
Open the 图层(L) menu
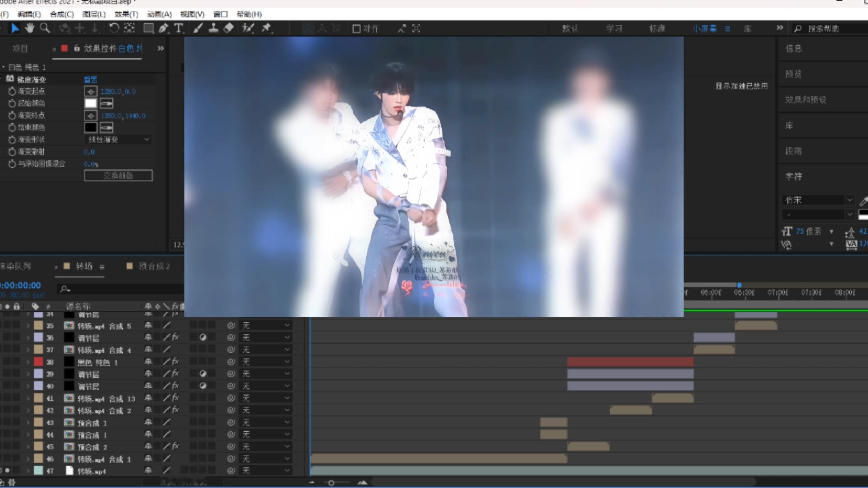tap(94, 14)
